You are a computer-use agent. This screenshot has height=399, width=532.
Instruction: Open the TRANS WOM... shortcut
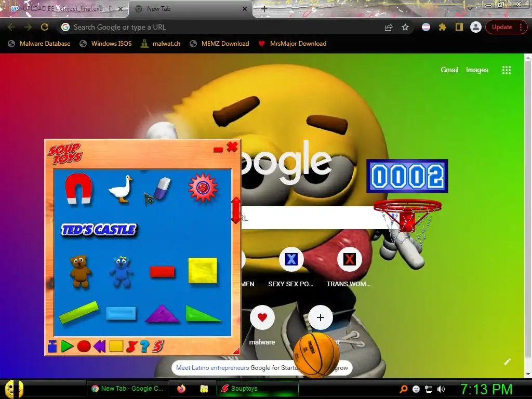click(x=349, y=268)
